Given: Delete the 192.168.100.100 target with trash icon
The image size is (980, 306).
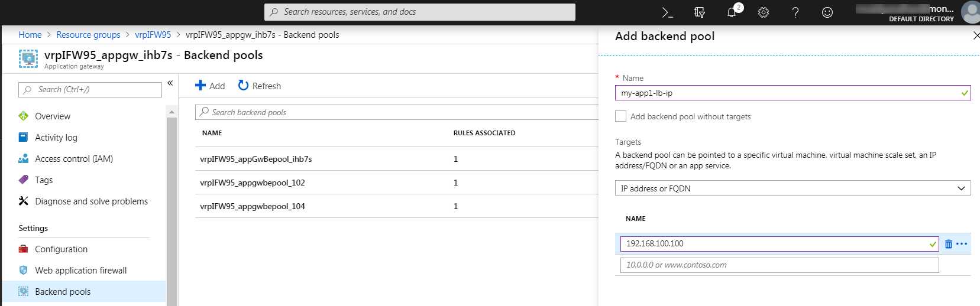Looking at the screenshot, I should [x=949, y=244].
